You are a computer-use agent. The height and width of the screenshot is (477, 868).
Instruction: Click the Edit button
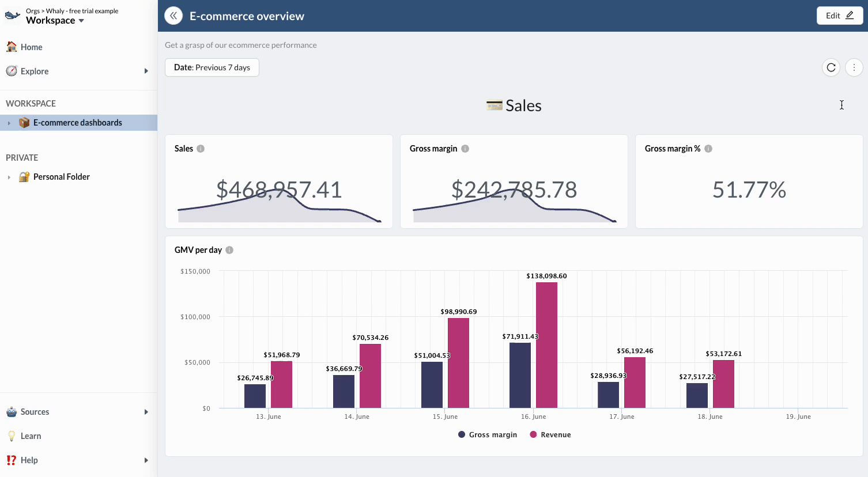(x=839, y=16)
